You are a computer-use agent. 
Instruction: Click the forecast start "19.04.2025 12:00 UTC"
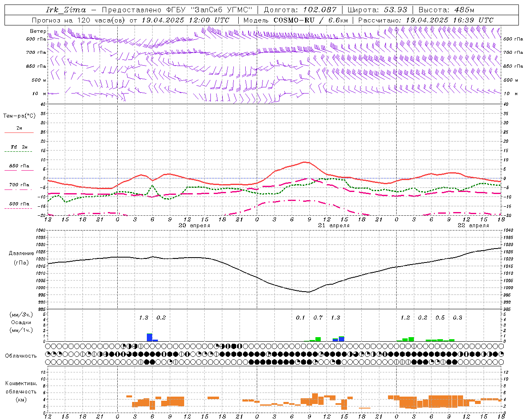[185, 20]
